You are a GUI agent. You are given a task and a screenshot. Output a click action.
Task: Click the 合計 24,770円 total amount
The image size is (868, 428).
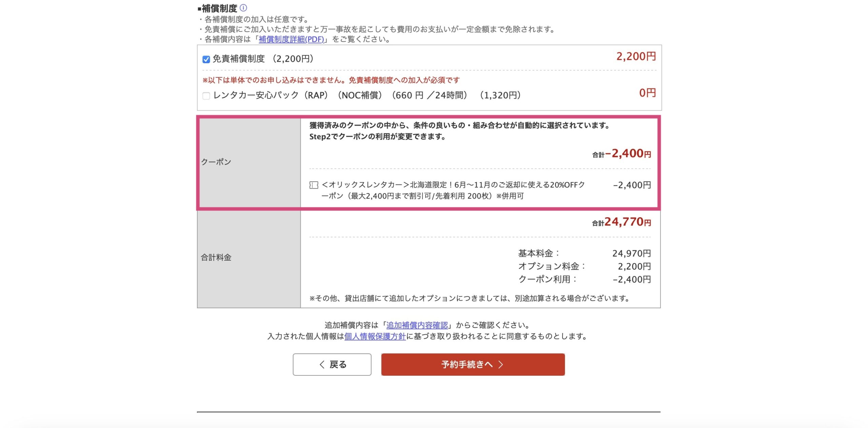click(x=622, y=222)
